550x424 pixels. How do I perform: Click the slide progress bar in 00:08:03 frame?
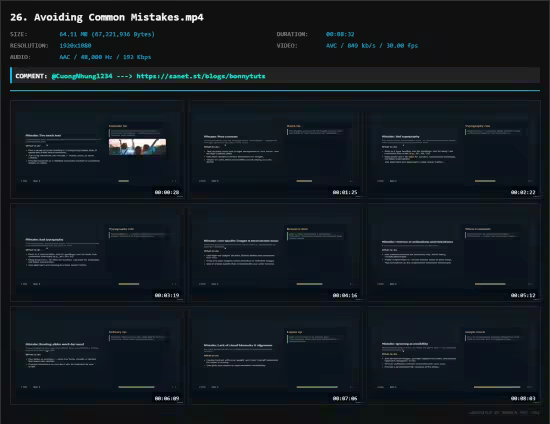497,387
